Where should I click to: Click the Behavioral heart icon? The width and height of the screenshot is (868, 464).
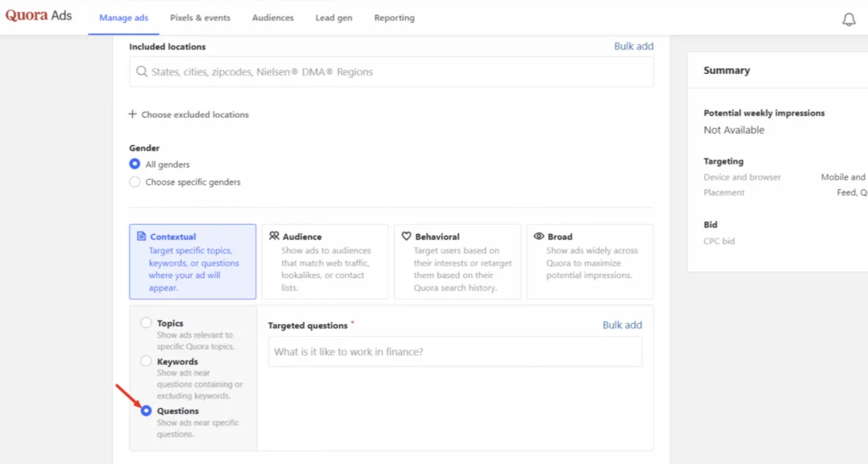(x=406, y=237)
